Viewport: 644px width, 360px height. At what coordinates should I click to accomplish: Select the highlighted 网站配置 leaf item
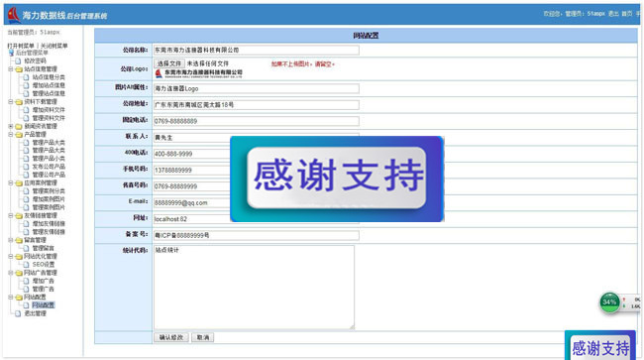[x=44, y=305]
